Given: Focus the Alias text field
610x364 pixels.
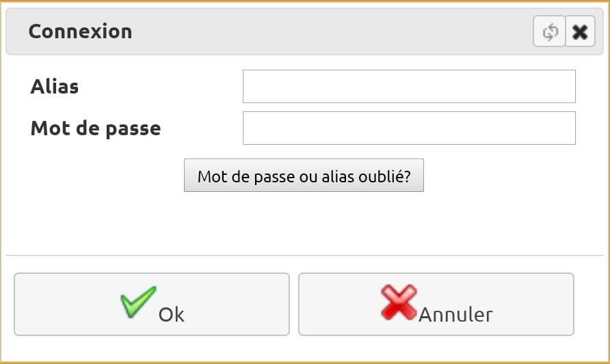Looking at the screenshot, I should 409,86.
